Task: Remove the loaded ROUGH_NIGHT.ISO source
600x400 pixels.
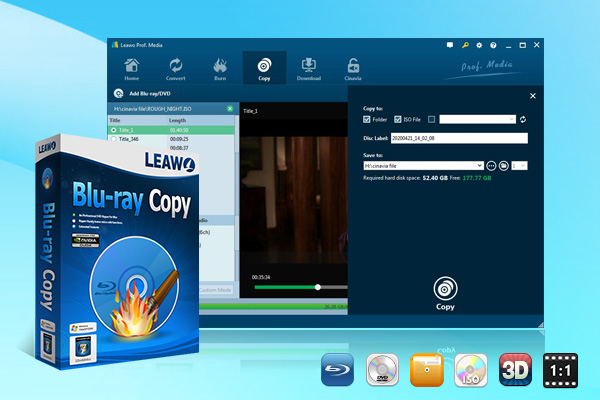Action: point(230,109)
